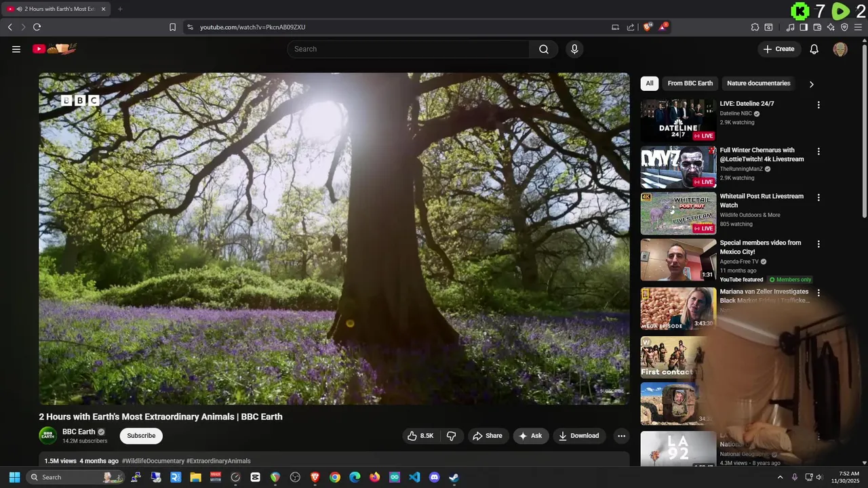The image size is (868, 488).
Task: Click the Share button
Action: (x=488, y=436)
